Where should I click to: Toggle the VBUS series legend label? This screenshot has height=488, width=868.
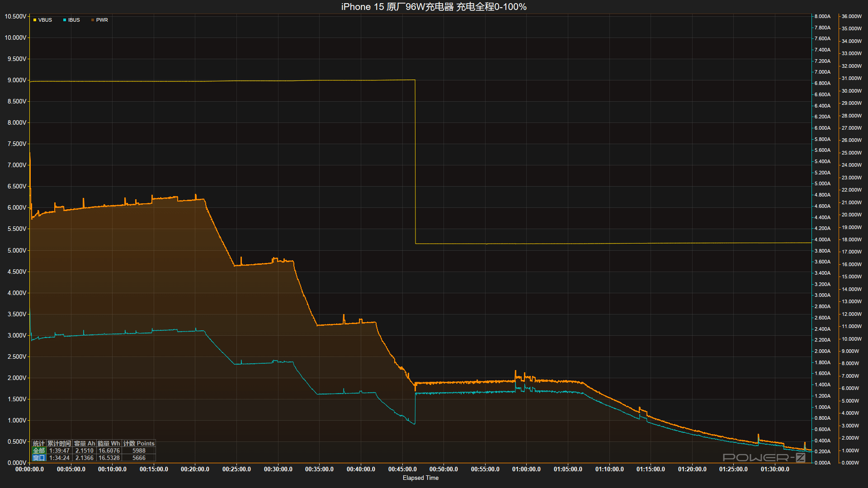coord(45,20)
